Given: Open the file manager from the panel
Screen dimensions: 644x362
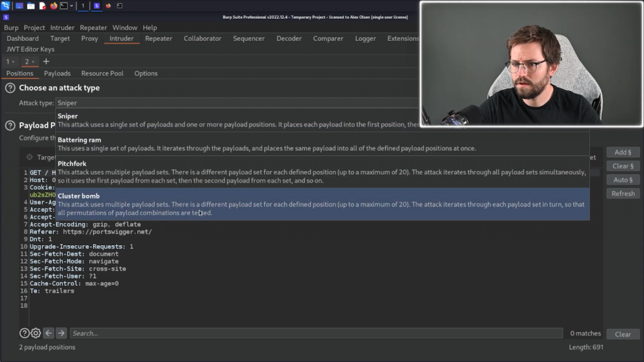Looking at the screenshot, I should pos(31,6).
